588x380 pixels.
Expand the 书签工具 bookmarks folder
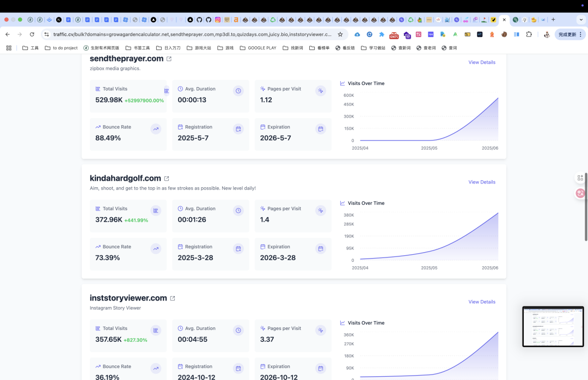[138, 48]
